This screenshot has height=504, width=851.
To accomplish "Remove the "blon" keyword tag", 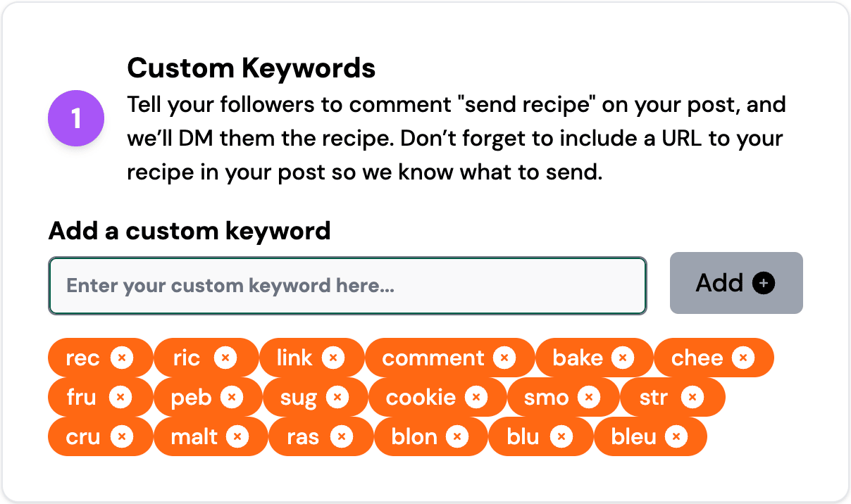I will (x=457, y=437).
